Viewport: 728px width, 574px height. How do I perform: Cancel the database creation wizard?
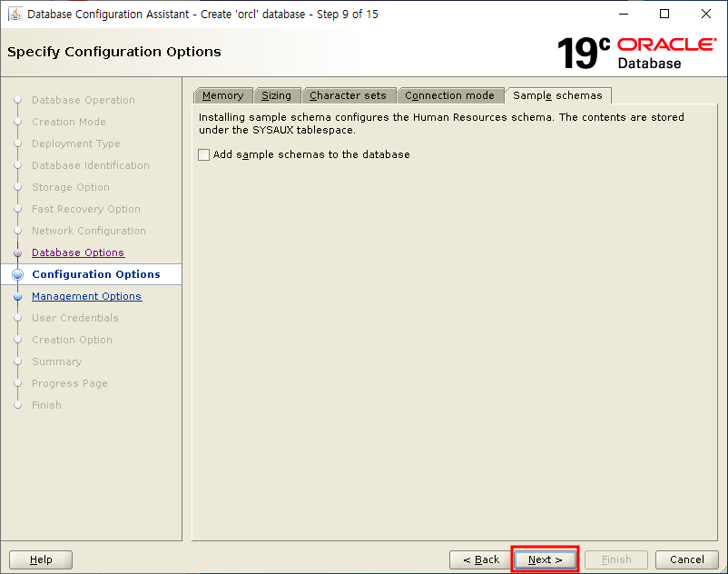[x=686, y=559]
